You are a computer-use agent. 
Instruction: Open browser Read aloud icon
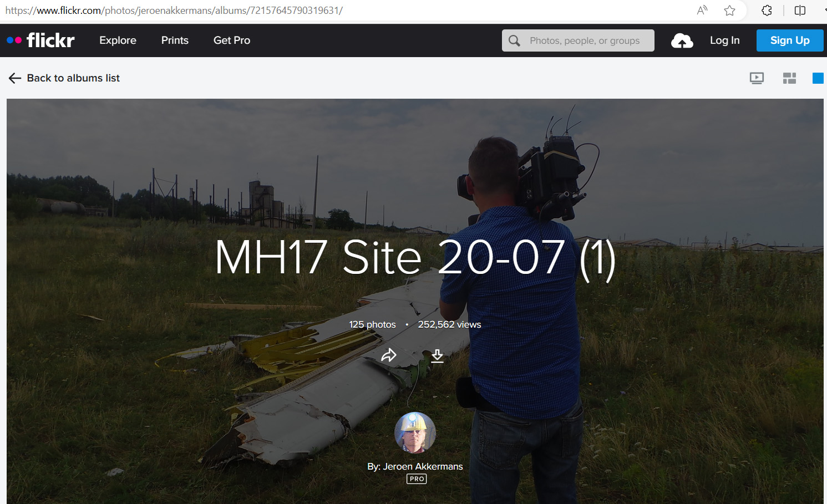coord(702,10)
